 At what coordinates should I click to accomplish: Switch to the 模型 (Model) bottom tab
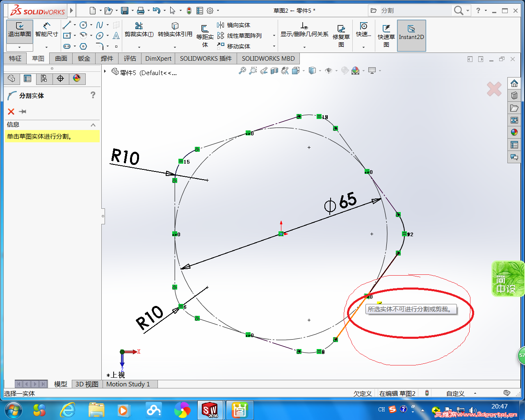coord(61,384)
